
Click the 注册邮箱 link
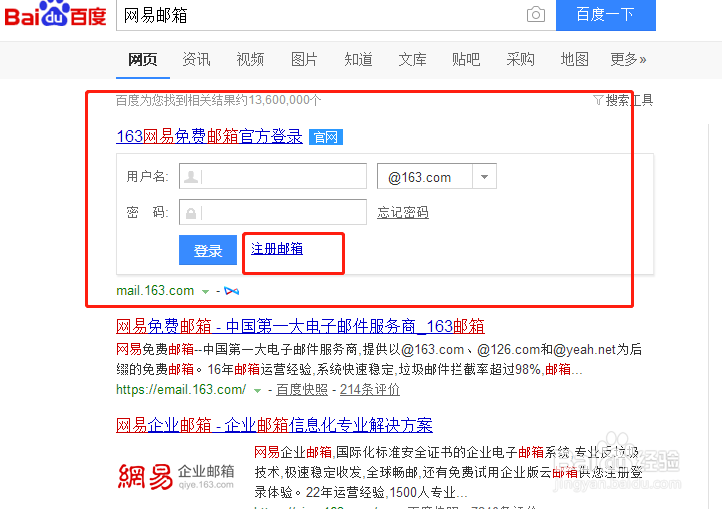point(277,249)
